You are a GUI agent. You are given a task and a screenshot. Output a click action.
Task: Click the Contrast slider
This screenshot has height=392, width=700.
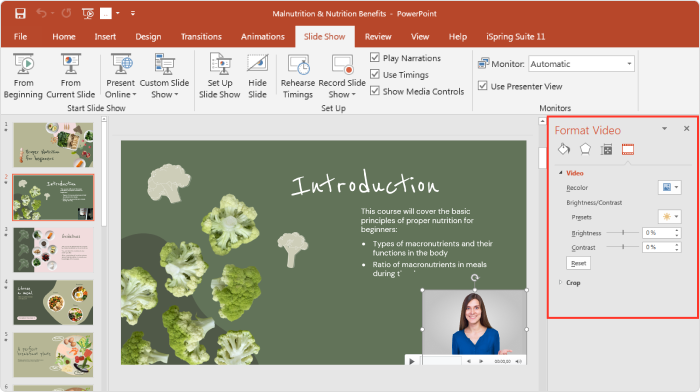point(623,247)
